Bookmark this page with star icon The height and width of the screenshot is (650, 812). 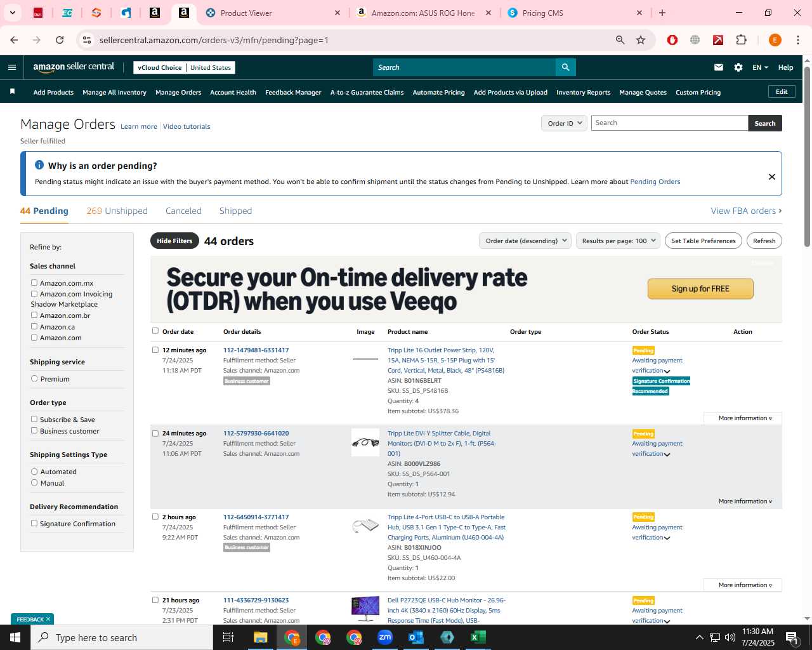pyautogui.click(x=641, y=40)
